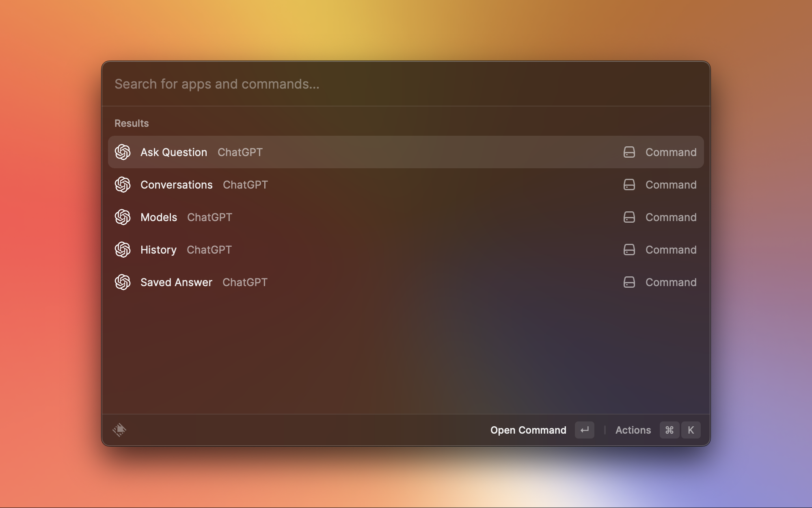Choose the History command result
This screenshot has width=812, height=508.
(158, 250)
